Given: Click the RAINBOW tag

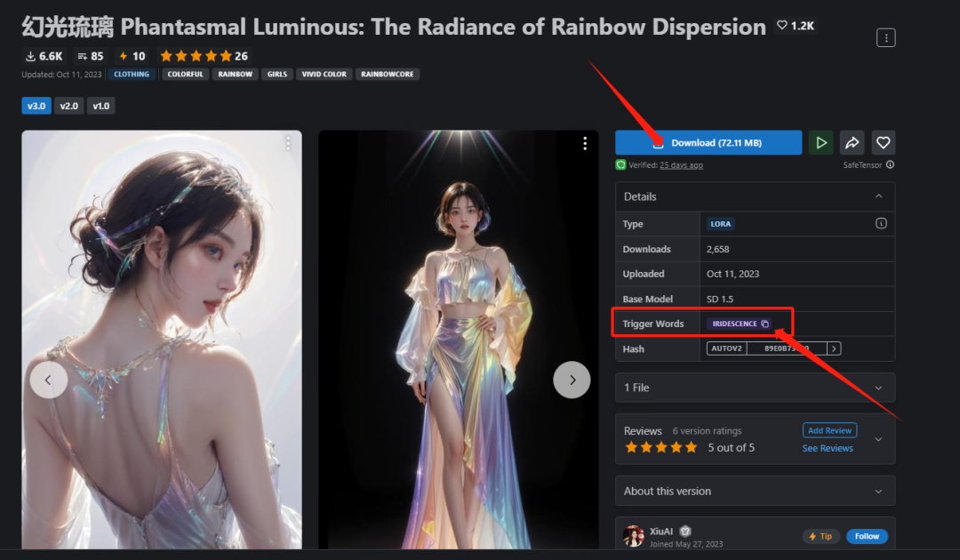Looking at the screenshot, I should pyautogui.click(x=235, y=74).
